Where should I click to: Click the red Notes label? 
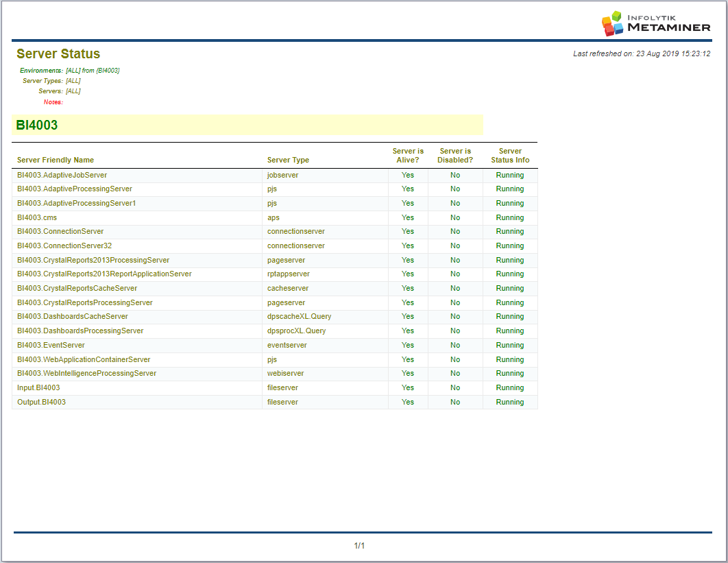[x=53, y=102]
